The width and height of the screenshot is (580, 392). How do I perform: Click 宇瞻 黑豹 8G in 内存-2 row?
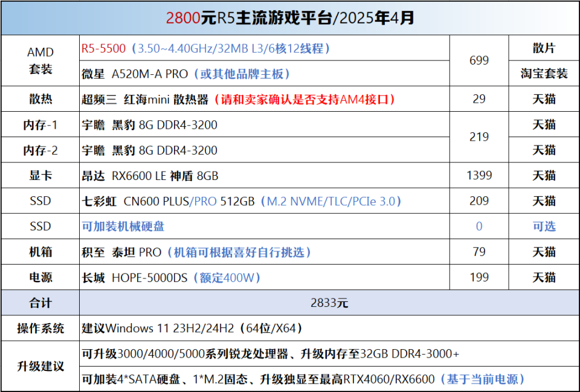[x=265, y=150]
